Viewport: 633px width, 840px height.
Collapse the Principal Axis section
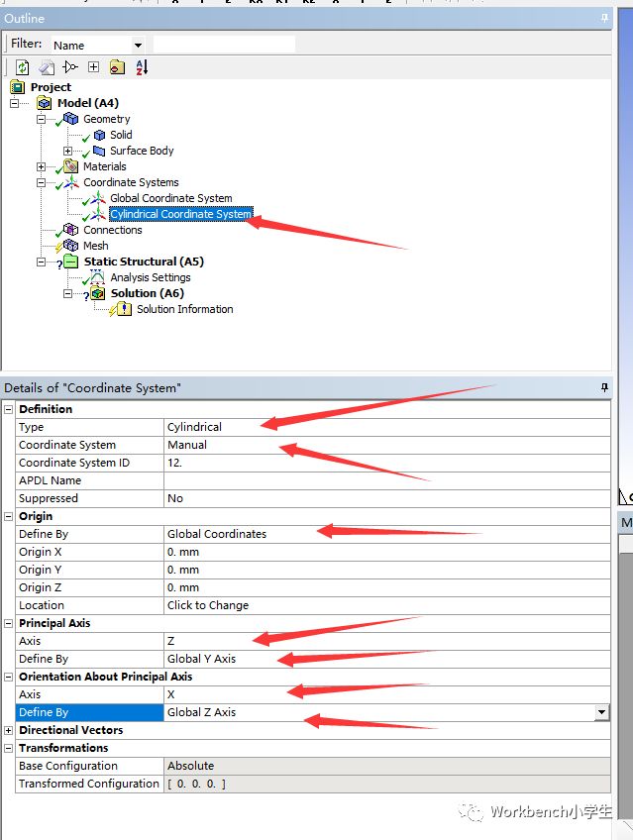click(9, 623)
